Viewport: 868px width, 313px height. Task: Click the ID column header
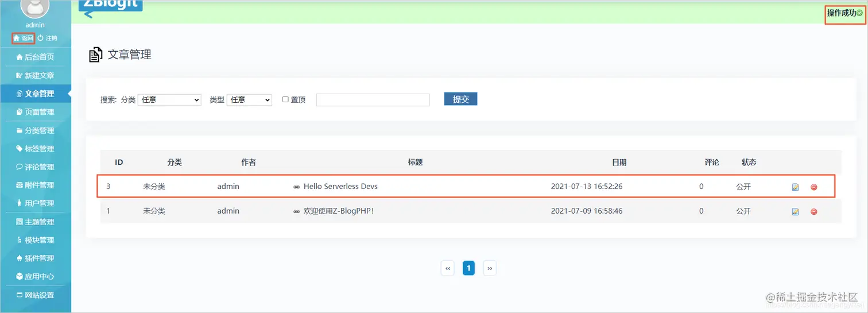point(119,163)
